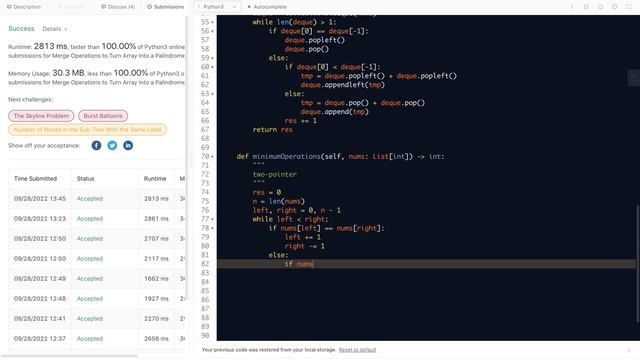Click the 1927 ms runtime cell
The width and height of the screenshot is (640, 360).
(156, 299)
